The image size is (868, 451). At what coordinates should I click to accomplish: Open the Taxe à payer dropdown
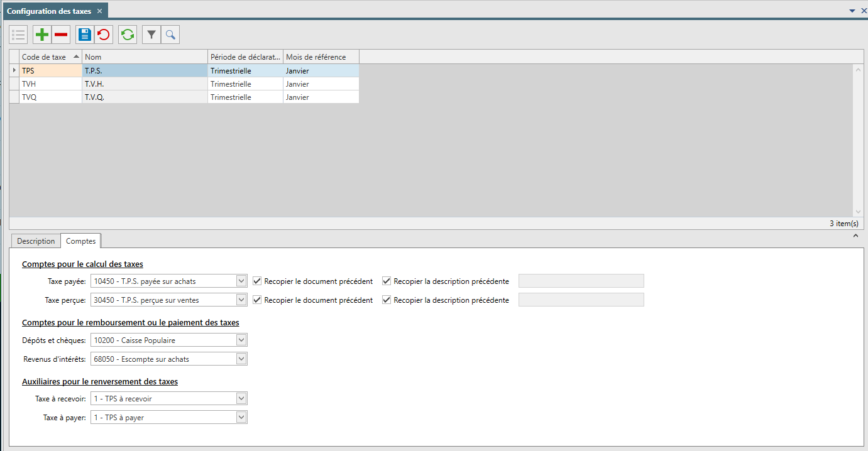pyautogui.click(x=241, y=417)
